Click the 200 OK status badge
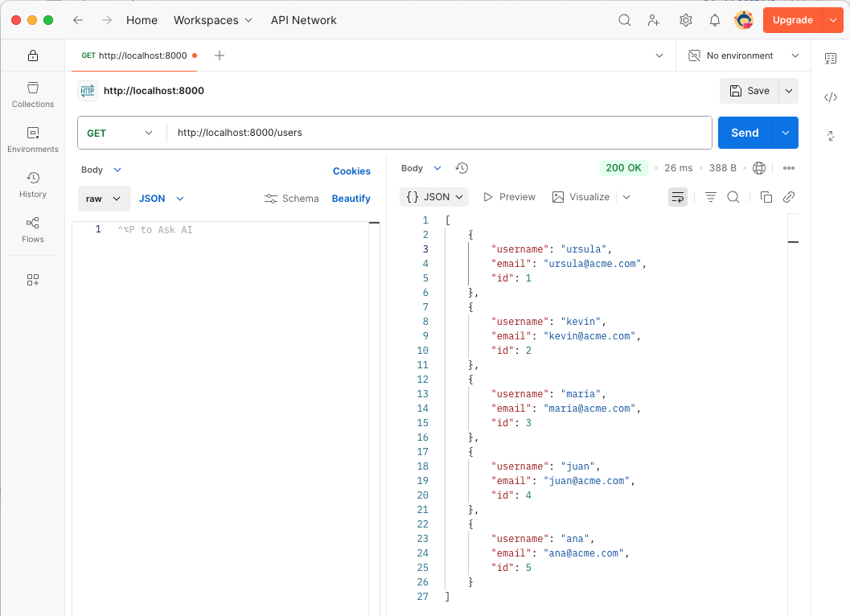This screenshot has width=850, height=616. [x=623, y=168]
